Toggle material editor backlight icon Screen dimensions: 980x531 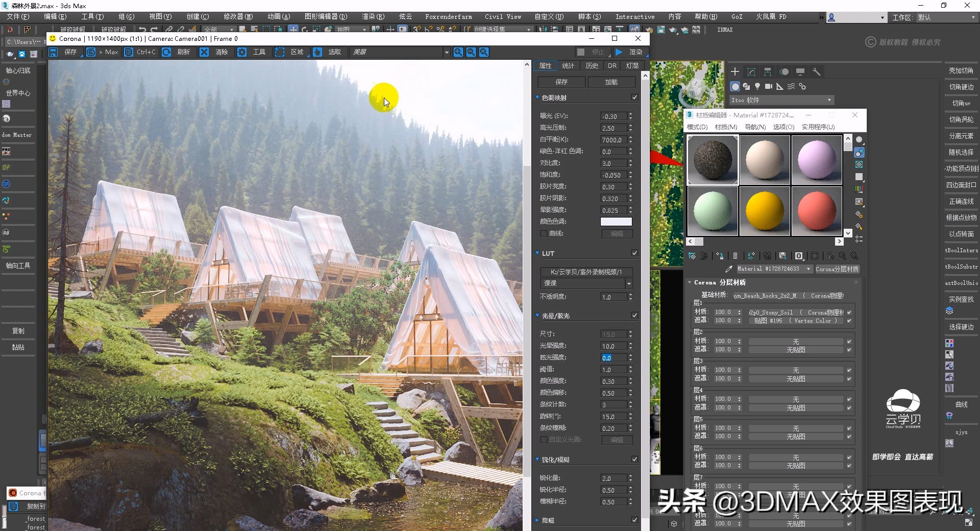point(860,152)
